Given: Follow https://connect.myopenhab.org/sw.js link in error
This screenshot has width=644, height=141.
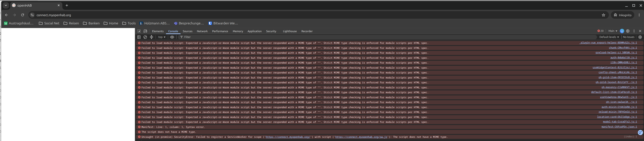Looking at the screenshot, I should point(361,137).
